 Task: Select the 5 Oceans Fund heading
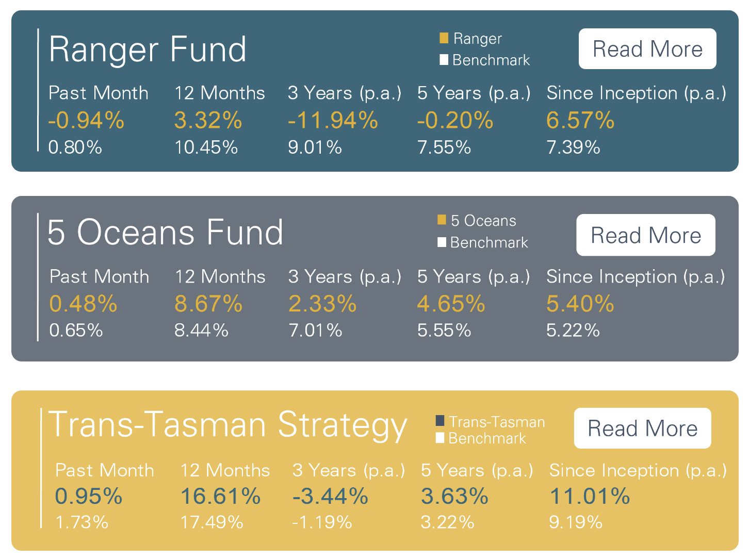click(165, 232)
